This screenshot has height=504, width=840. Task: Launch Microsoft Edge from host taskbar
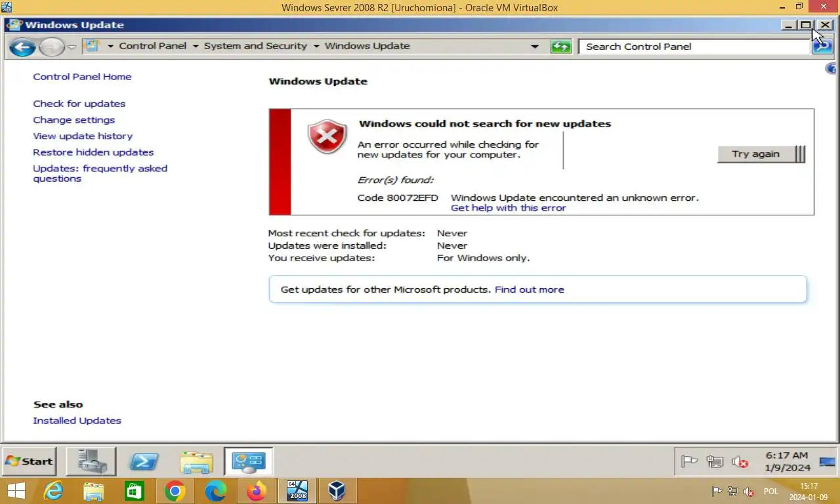pyautogui.click(x=215, y=491)
